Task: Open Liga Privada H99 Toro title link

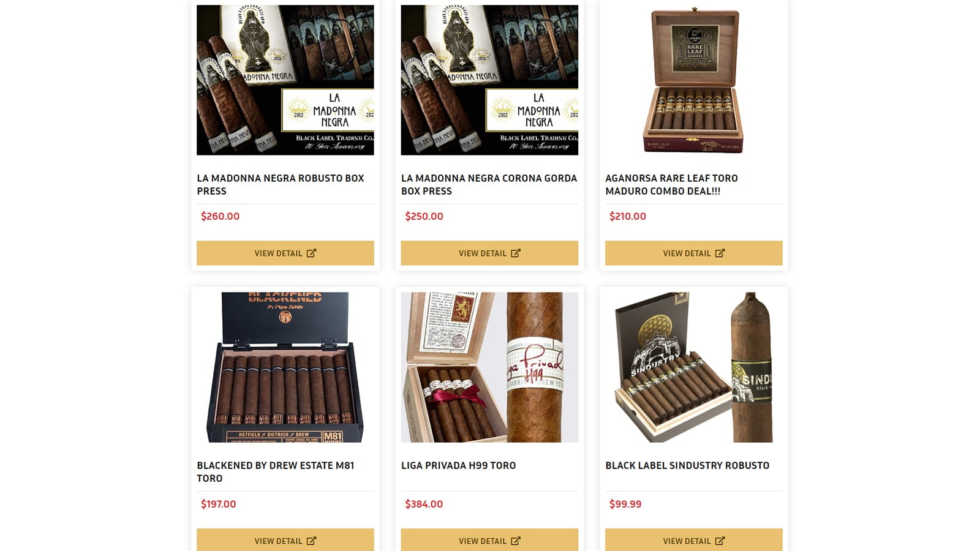Action: pos(458,465)
